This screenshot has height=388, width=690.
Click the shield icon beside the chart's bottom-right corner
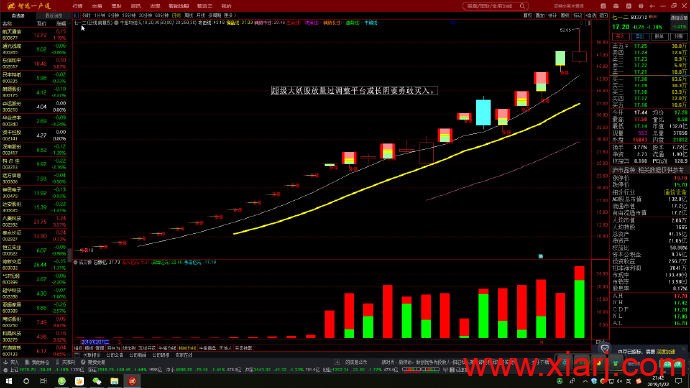click(605, 349)
